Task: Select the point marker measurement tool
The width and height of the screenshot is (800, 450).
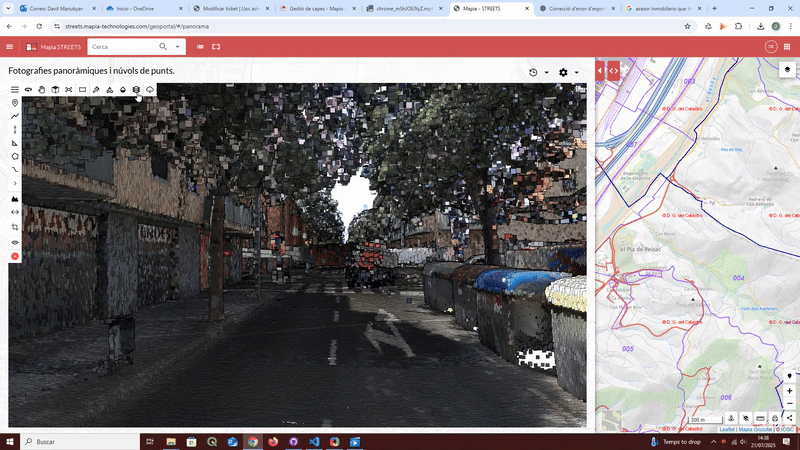Action: 15,103
